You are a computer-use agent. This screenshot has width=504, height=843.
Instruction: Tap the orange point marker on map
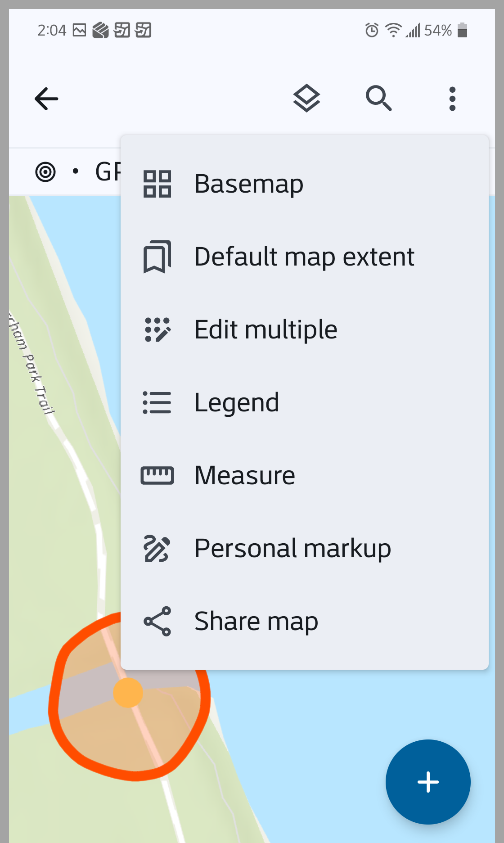click(x=128, y=693)
